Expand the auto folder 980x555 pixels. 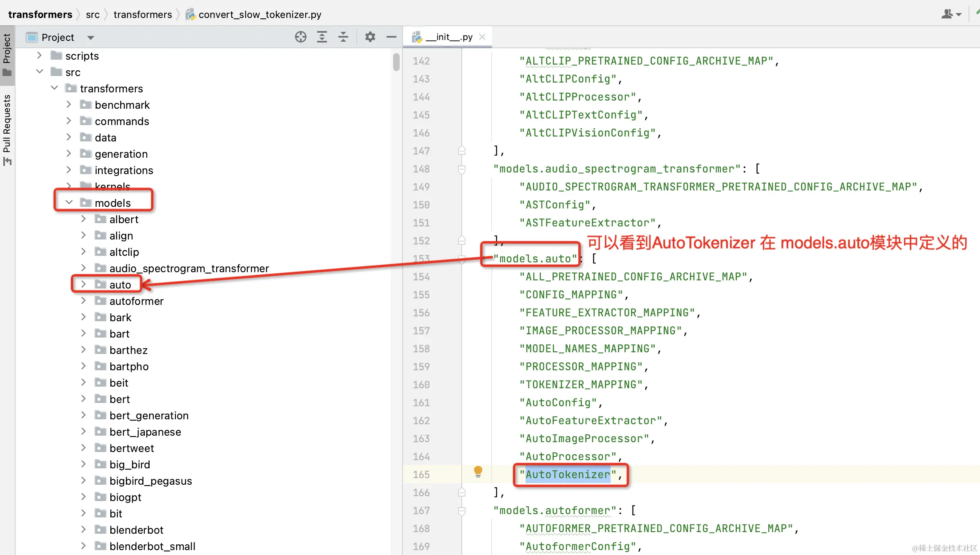[x=83, y=284]
